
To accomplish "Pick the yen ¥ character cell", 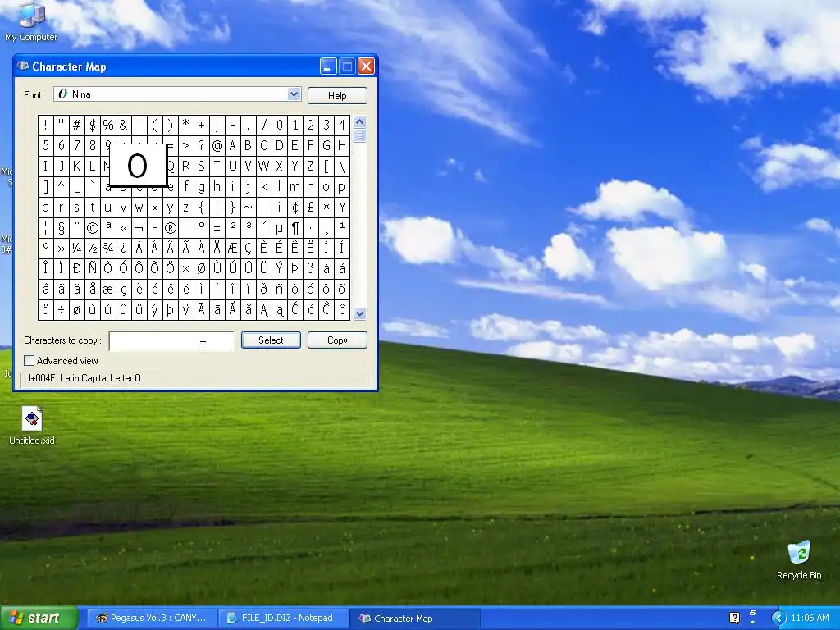I will [342, 208].
